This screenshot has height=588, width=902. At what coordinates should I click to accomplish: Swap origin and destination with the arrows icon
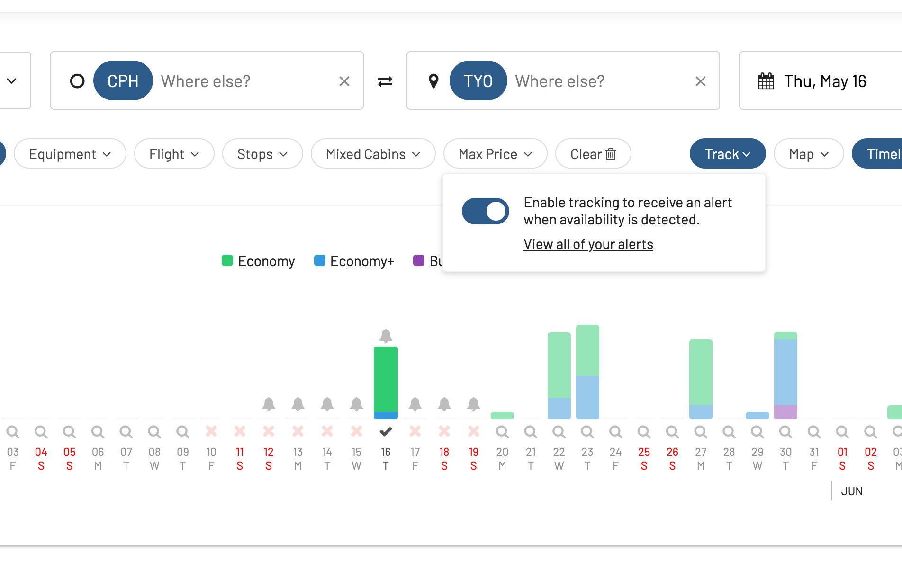[x=385, y=81]
